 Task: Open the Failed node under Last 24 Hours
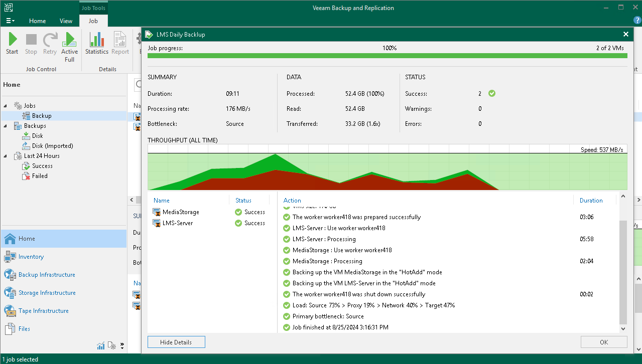tap(40, 176)
